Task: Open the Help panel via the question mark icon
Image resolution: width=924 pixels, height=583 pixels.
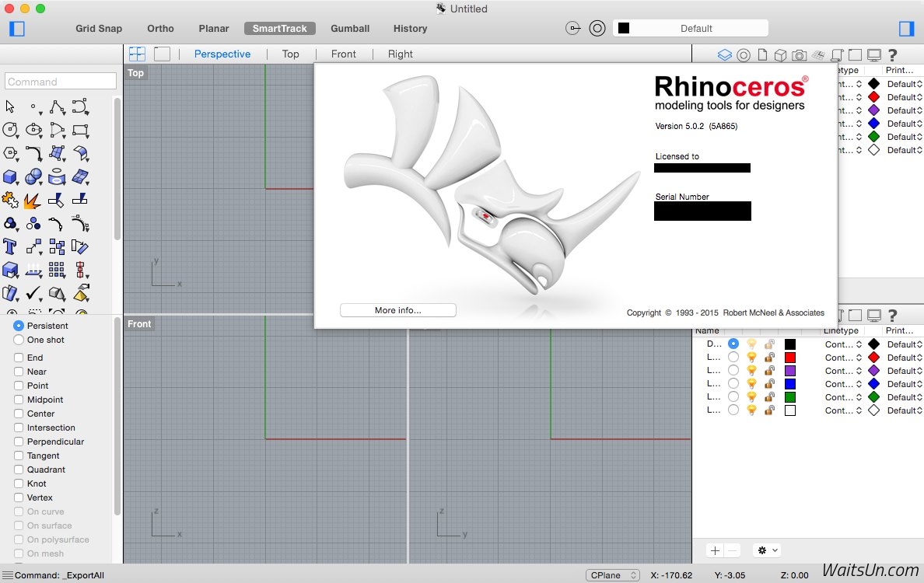Action: 892,54
